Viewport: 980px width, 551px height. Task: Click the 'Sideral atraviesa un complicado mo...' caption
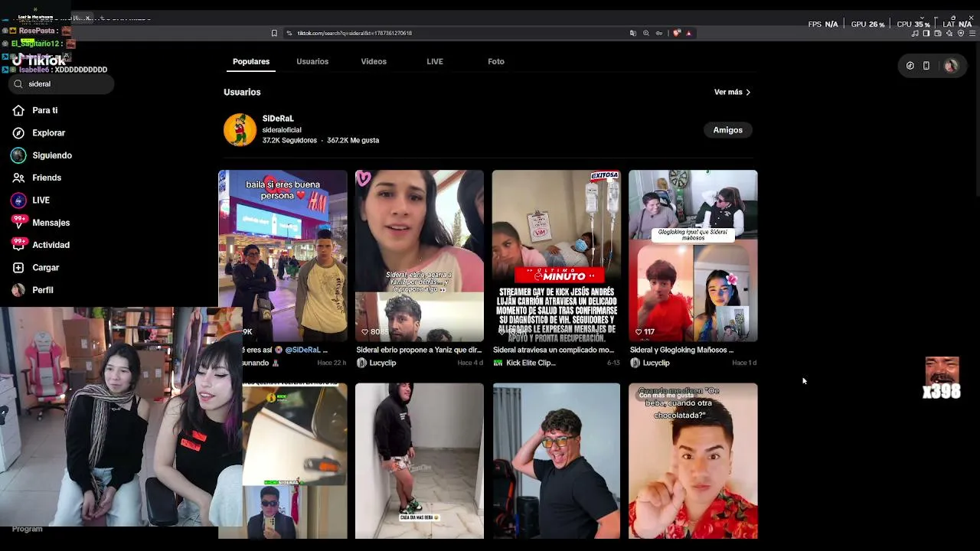point(554,350)
